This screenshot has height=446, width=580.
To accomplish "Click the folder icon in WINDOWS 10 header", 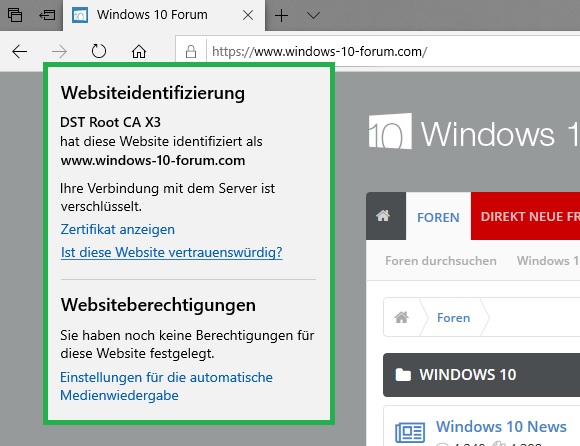I will [x=403, y=375].
